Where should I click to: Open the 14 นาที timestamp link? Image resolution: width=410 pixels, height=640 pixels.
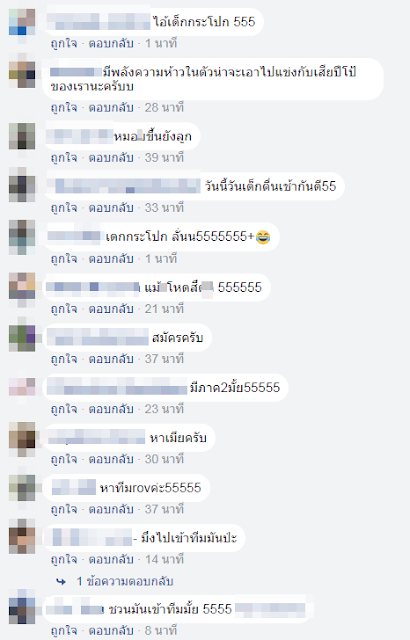pos(164,559)
